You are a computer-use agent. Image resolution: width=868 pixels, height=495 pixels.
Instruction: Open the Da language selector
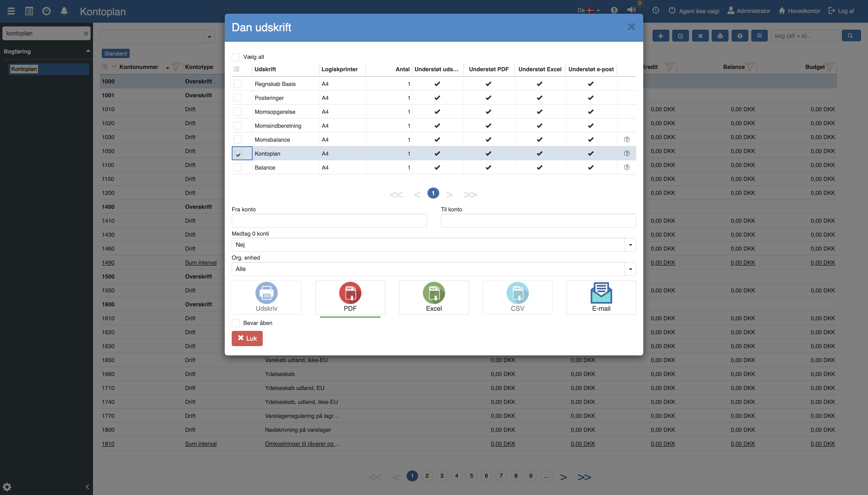[588, 11]
